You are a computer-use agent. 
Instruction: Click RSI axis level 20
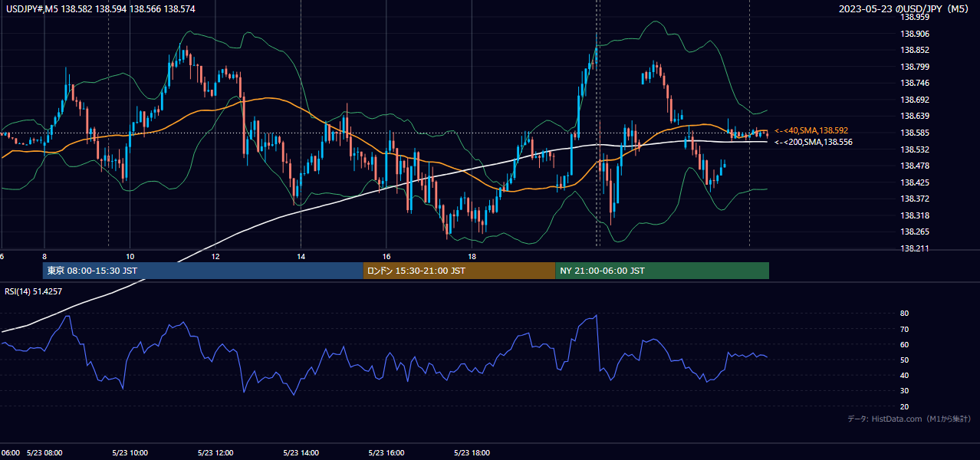coord(904,406)
